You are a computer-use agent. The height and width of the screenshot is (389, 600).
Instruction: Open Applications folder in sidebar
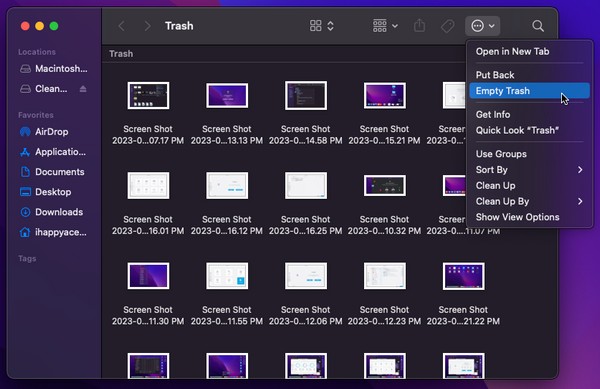pyautogui.click(x=54, y=152)
